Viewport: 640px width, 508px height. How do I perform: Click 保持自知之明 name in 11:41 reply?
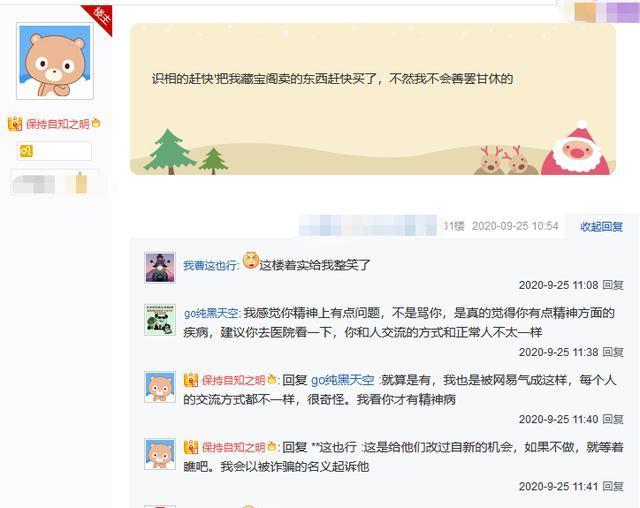(233, 448)
